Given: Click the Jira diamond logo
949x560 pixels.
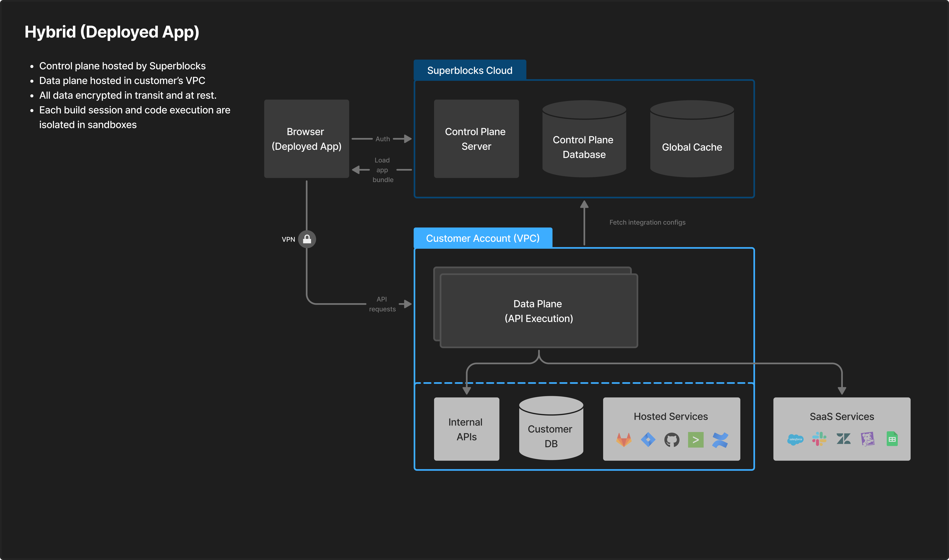Looking at the screenshot, I should coord(648,440).
